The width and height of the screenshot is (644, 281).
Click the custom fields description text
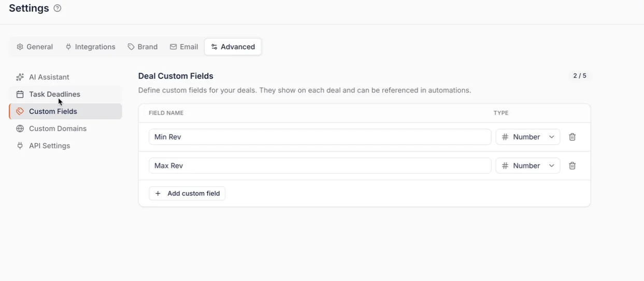305,90
